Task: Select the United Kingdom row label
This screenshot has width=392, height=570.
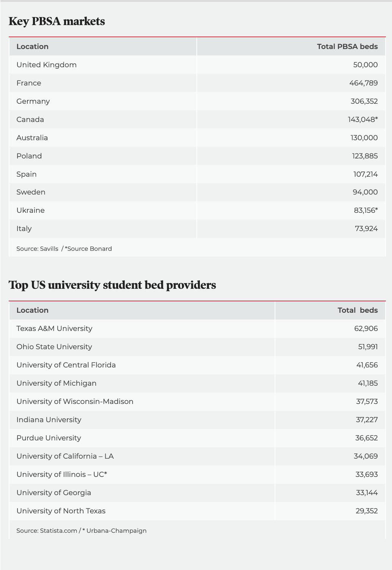Action: tap(46, 65)
